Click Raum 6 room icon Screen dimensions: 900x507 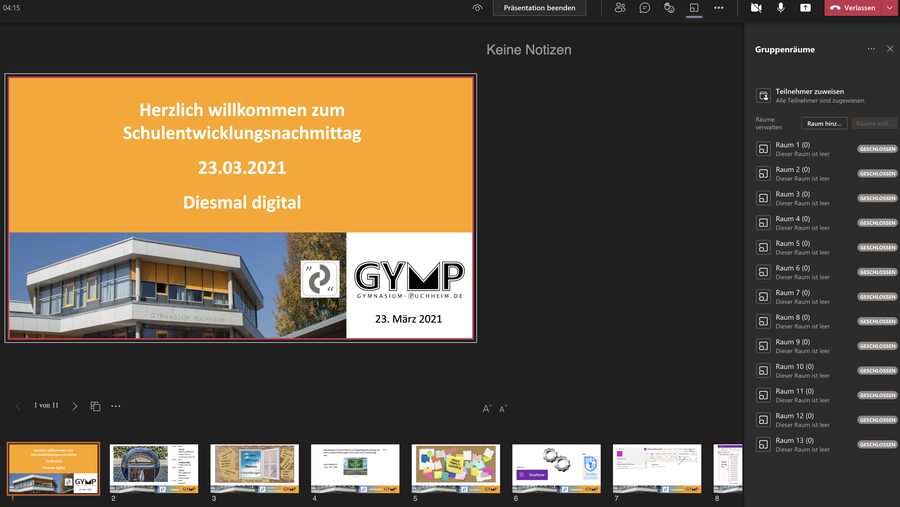[x=763, y=272]
